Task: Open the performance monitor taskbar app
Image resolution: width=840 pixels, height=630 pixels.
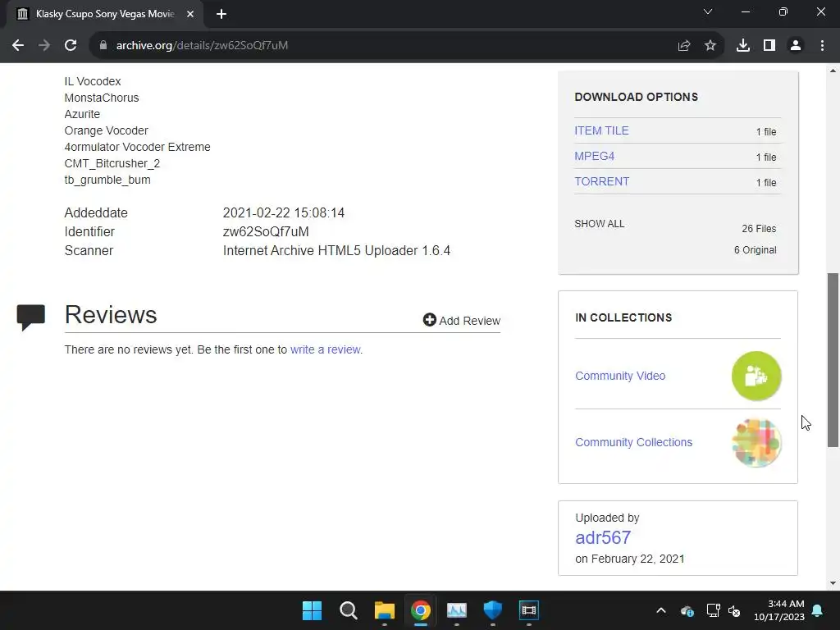Action: tap(456, 610)
